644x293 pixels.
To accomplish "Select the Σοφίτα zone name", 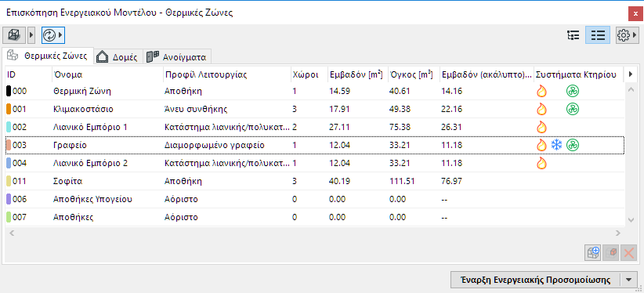I will (67, 181).
